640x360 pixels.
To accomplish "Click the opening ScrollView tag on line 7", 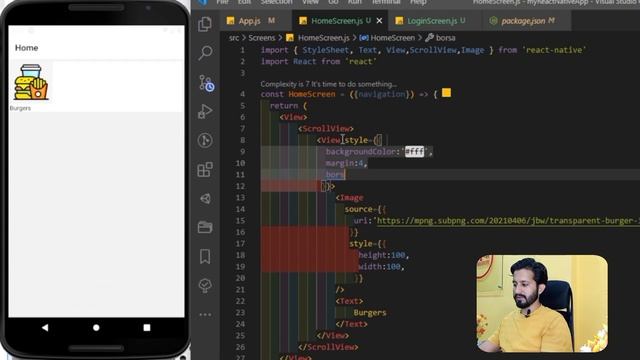I will coord(326,129).
